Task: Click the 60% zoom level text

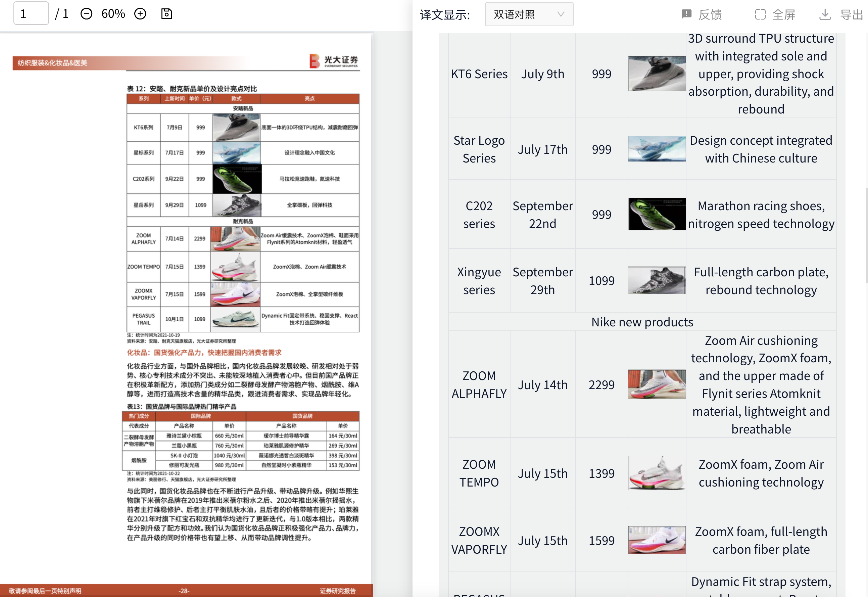Action: 113,14
